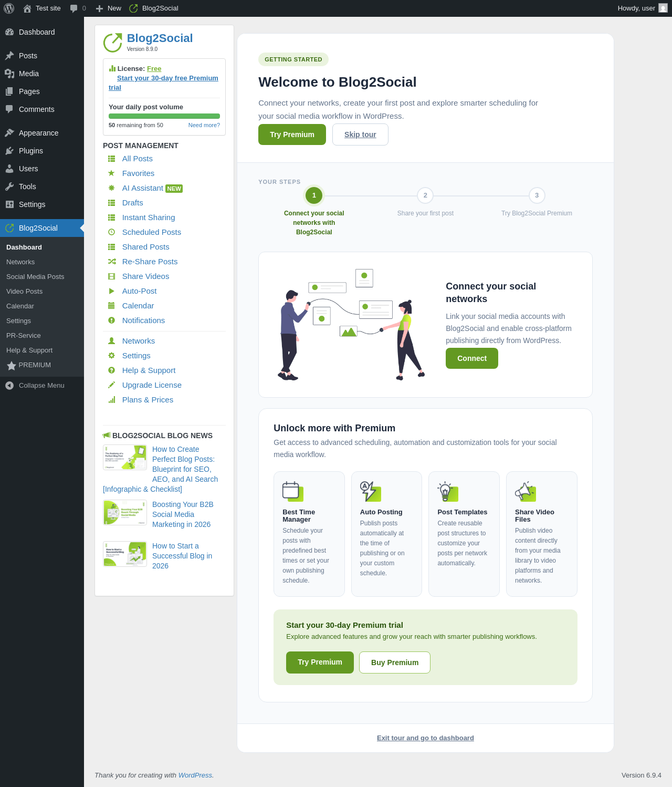Click the WordPress link in footer

(195, 775)
